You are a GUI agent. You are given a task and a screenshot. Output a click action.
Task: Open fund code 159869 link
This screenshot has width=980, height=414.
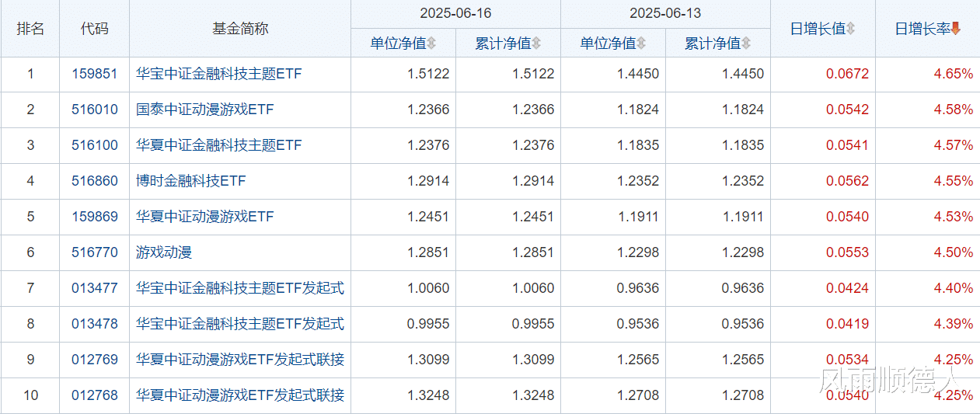click(x=95, y=217)
